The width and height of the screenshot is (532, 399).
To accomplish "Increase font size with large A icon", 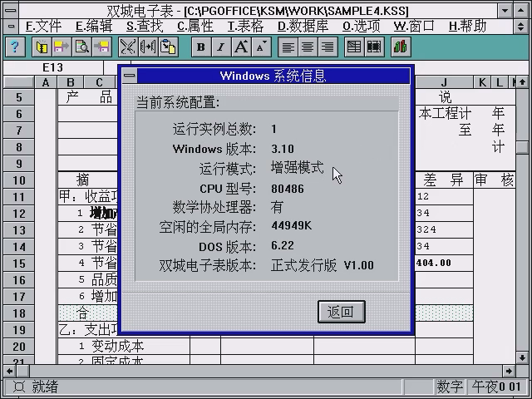I will pos(241,47).
